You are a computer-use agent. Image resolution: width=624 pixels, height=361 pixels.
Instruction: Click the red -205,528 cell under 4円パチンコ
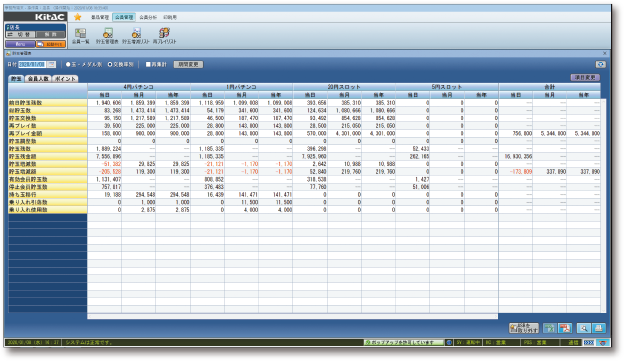tap(105, 172)
